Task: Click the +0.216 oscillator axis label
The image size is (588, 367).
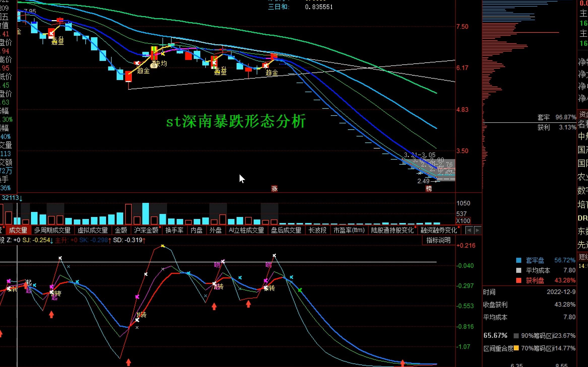Action: coord(466,245)
